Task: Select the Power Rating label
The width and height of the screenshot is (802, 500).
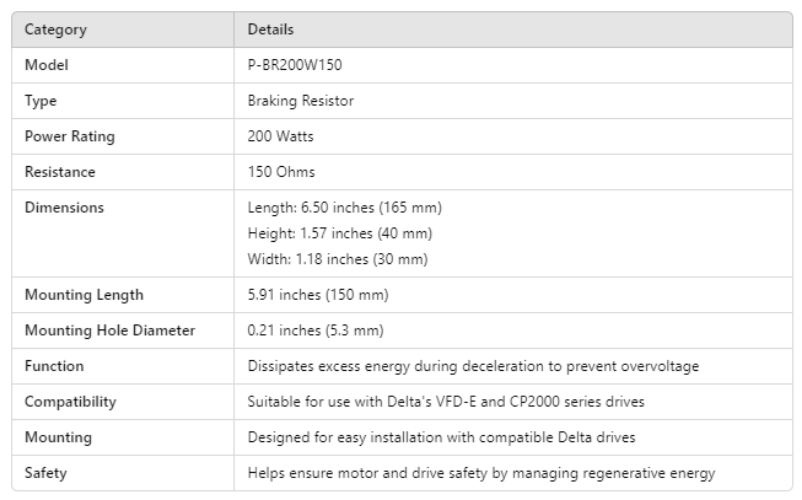Action: pyautogui.click(x=70, y=137)
